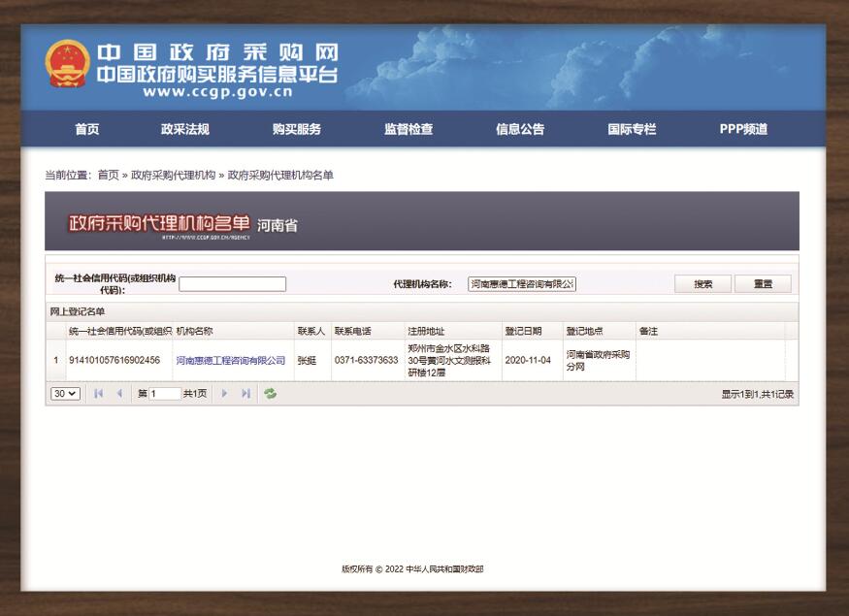Click the page number input box

click(x=165, y=394)
